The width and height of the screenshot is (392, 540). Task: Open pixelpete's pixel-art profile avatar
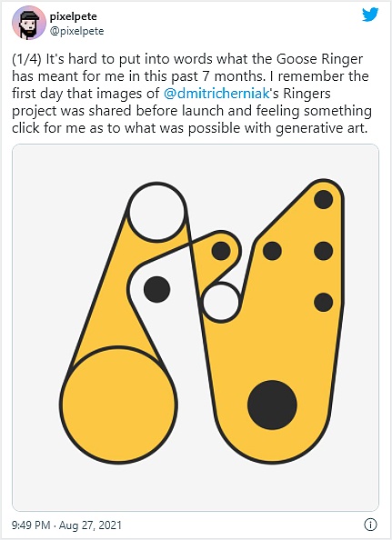[29, 23]
